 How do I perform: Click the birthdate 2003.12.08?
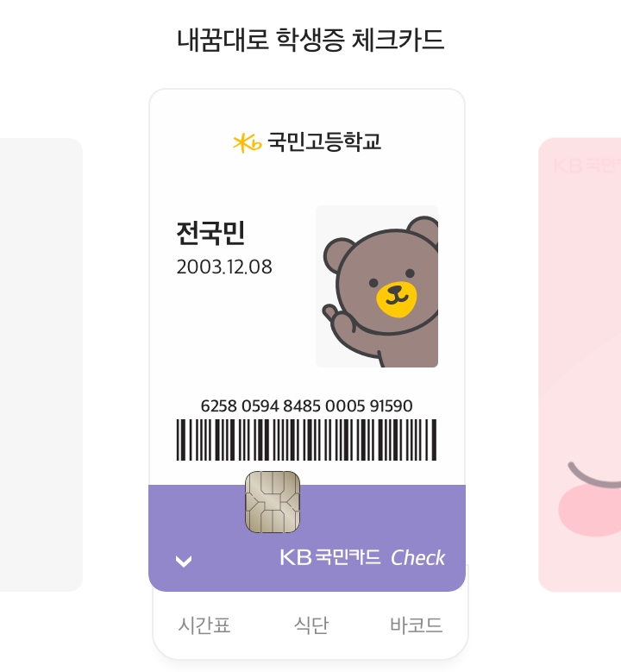224,267
